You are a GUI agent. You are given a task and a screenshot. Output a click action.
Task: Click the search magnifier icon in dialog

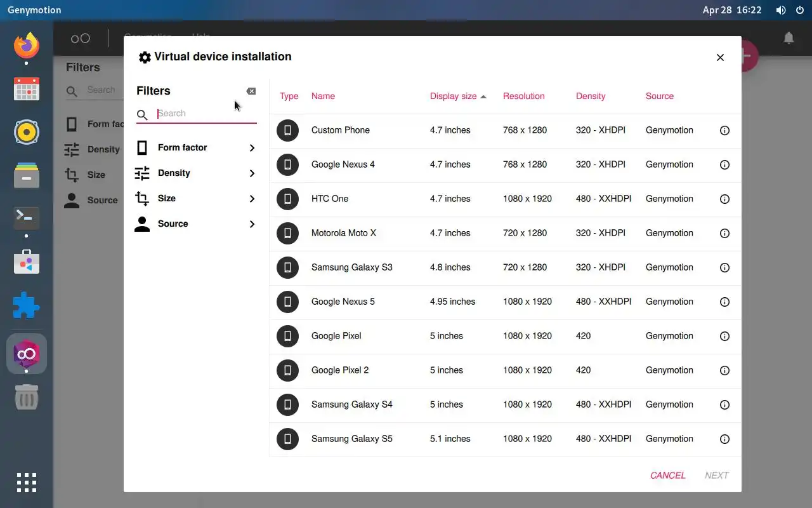(143, 114)
